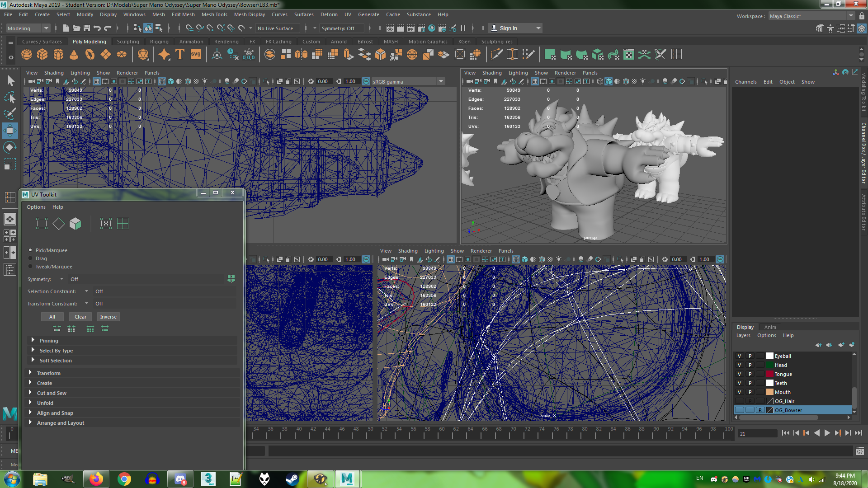Toggle visibility V of Head layer
This screenshot has height=488, width=868.
coord(740,365)
